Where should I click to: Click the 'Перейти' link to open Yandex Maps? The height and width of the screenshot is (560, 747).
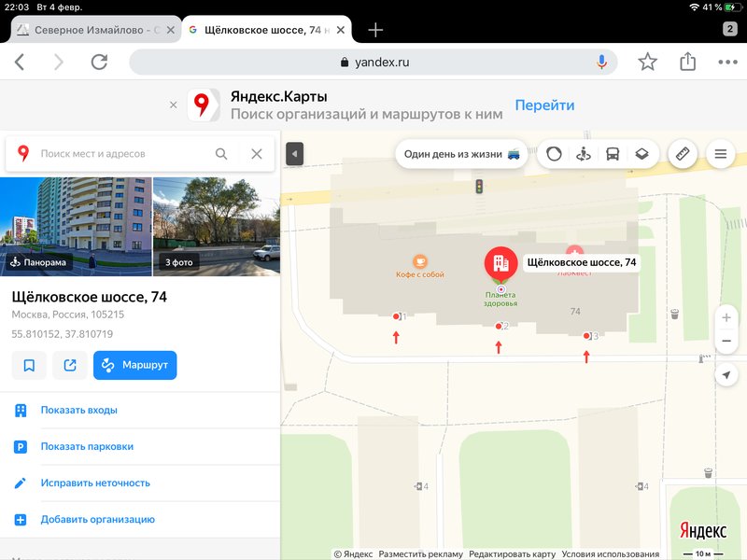(546, 105)
